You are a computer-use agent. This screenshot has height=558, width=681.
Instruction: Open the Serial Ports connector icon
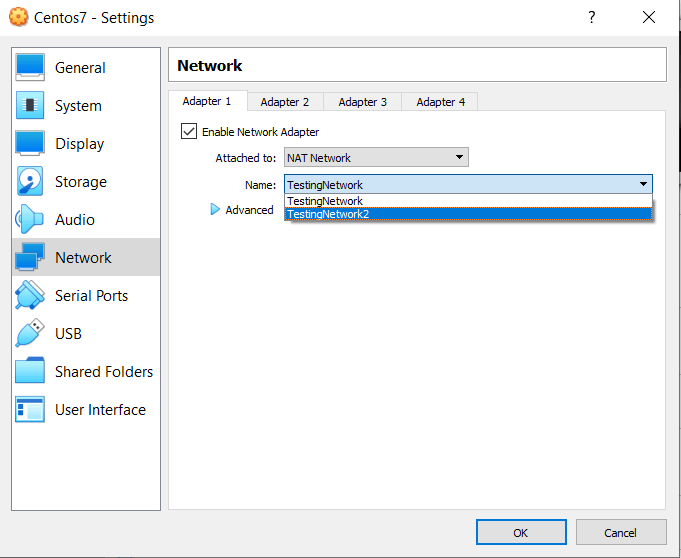[30, 295]
